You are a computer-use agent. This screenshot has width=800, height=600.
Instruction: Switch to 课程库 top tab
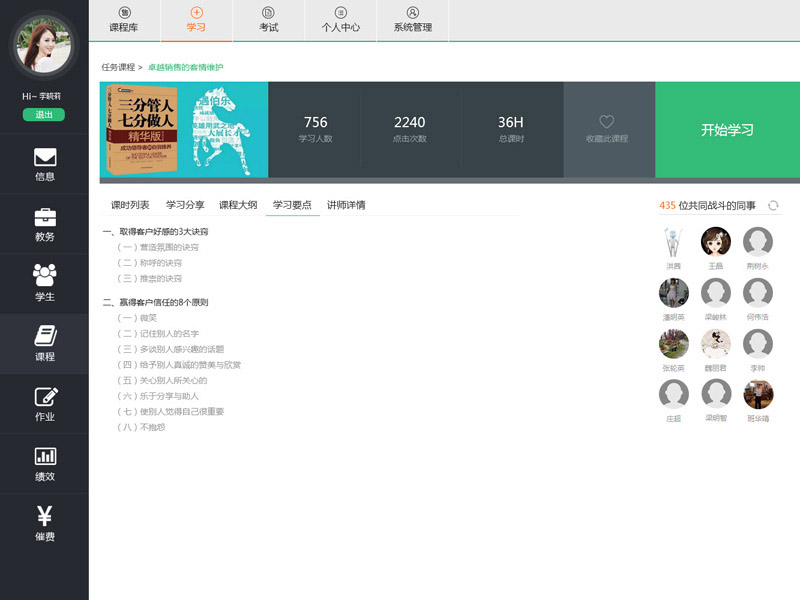[124, 20]
